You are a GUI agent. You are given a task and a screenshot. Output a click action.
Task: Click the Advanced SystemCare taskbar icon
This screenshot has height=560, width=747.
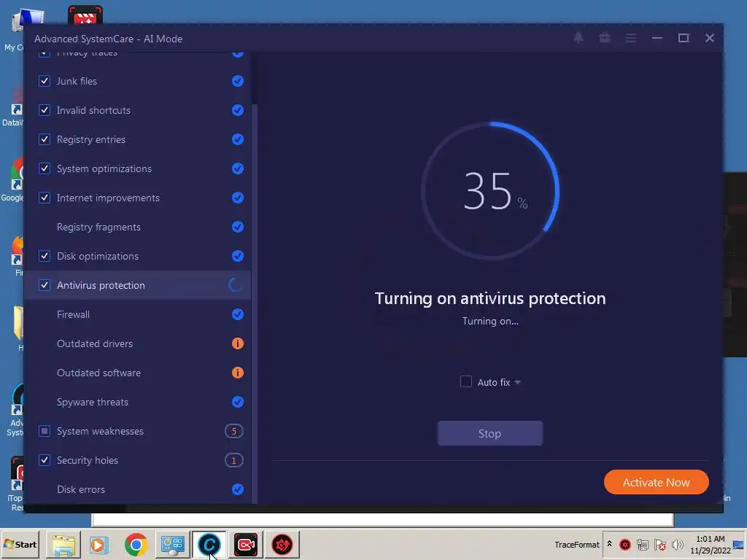coord(209,544)
